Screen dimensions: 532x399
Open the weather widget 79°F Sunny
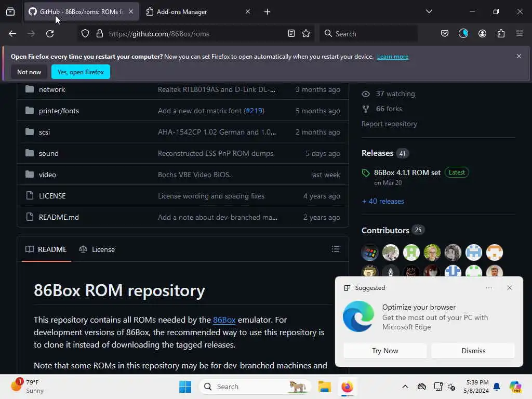click(x=27, y=387)
